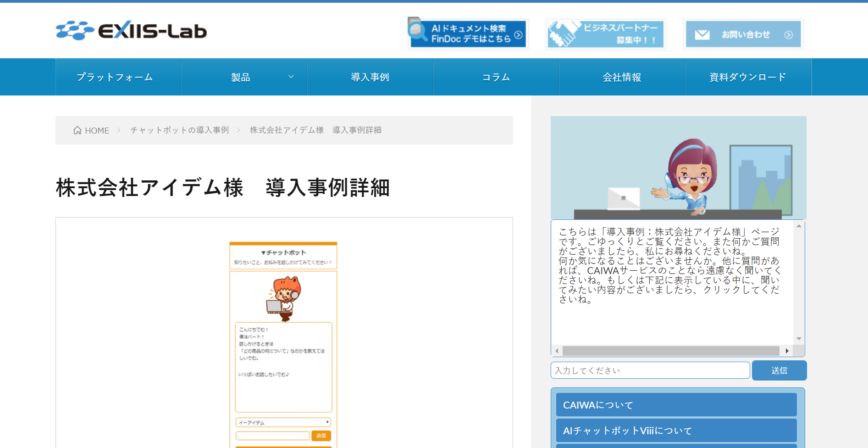Open the 資料ダウンロード menu item
This screenshot has width=868, height=448.
748,77
